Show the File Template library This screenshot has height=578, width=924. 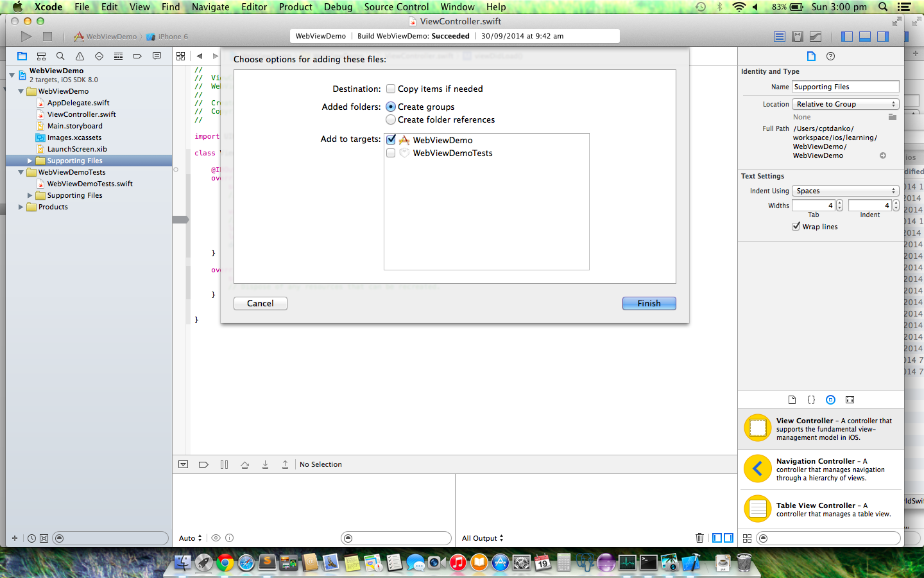[792, 399]
